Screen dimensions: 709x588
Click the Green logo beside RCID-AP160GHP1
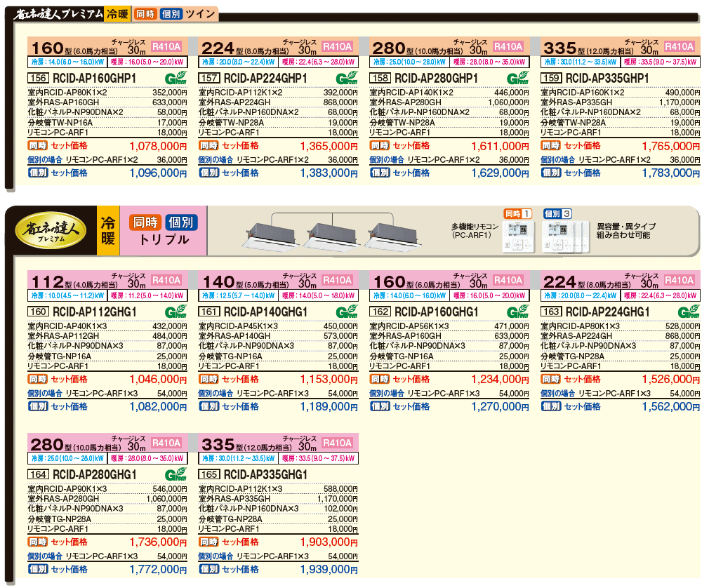tap(176, 78)
